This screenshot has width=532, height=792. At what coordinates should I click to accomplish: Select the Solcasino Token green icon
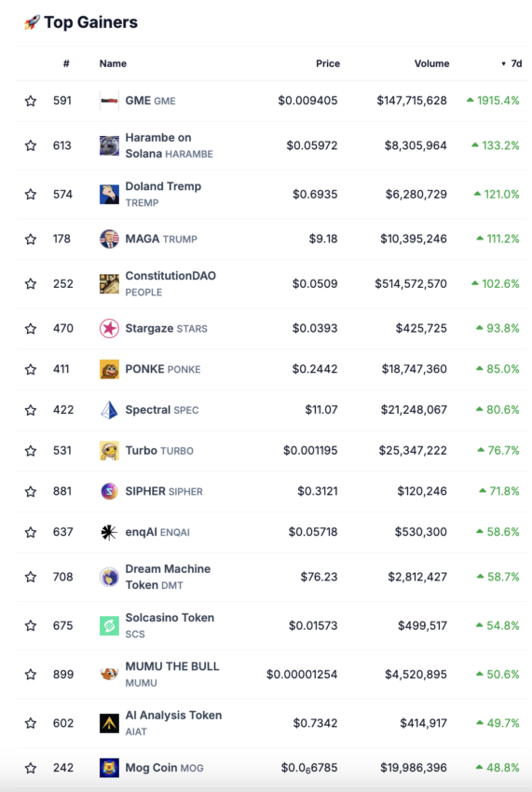click(109, 626)
